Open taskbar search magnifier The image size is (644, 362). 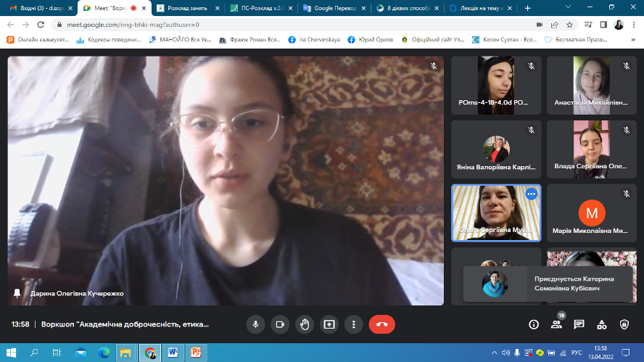pyautogui.click(x=34, y=353)
